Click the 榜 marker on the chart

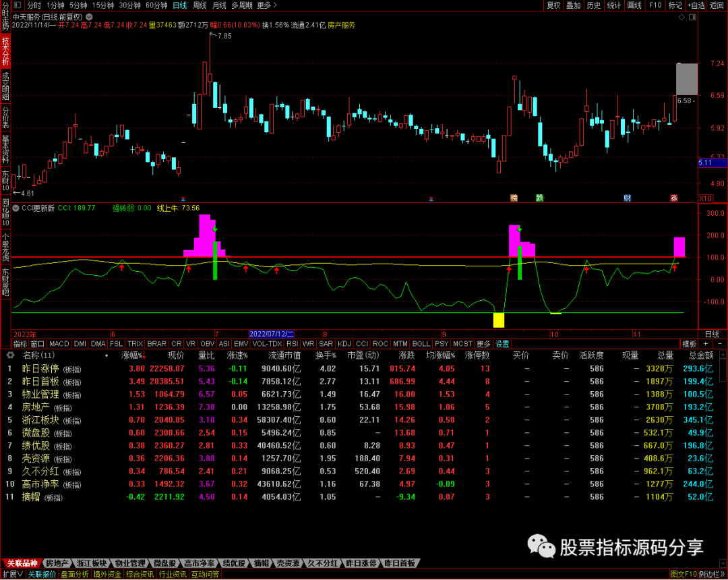pos(514,198)
